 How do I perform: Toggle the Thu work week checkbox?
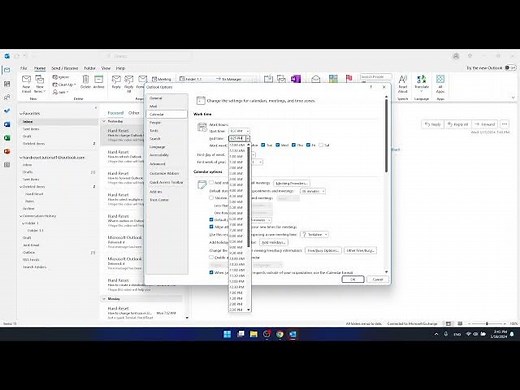coord(293,145)
